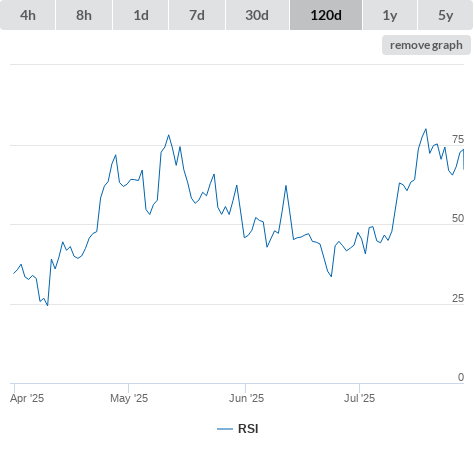Open the 5y time range view
The height and width of the screenshot is (455, 474).
click(x=446, y=15)
